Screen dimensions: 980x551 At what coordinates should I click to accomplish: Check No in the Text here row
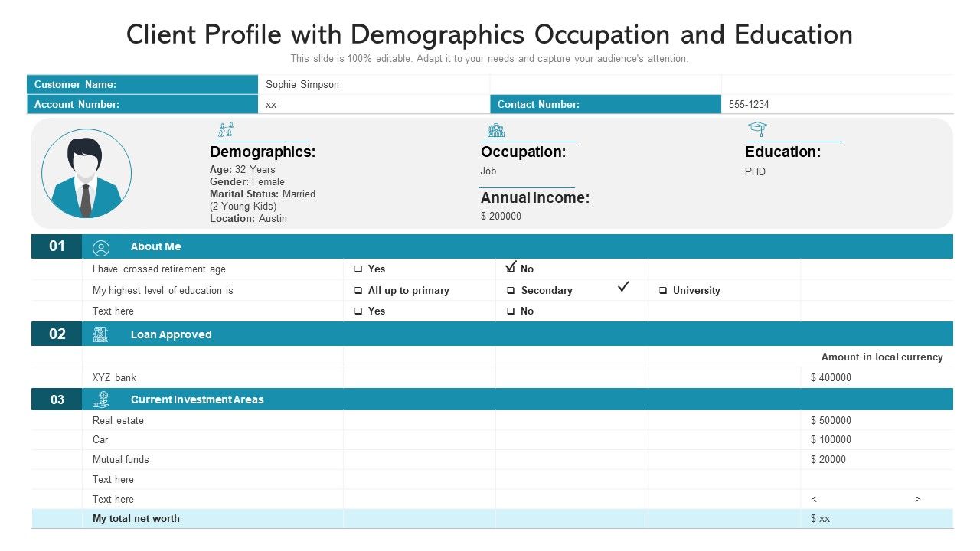tap(511, 311)
